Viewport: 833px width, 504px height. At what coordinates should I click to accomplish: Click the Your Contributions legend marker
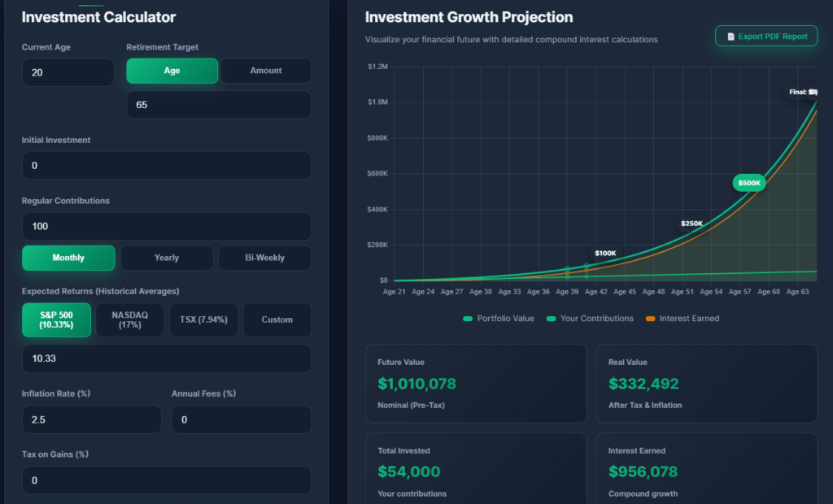pyautogui.click(x=551, y=319)
